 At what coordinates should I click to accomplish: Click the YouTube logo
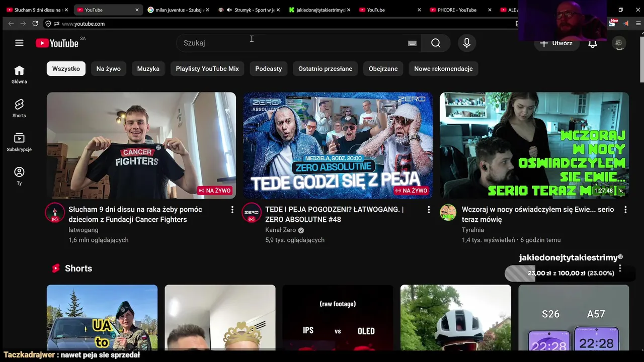(x=57, y=43)
